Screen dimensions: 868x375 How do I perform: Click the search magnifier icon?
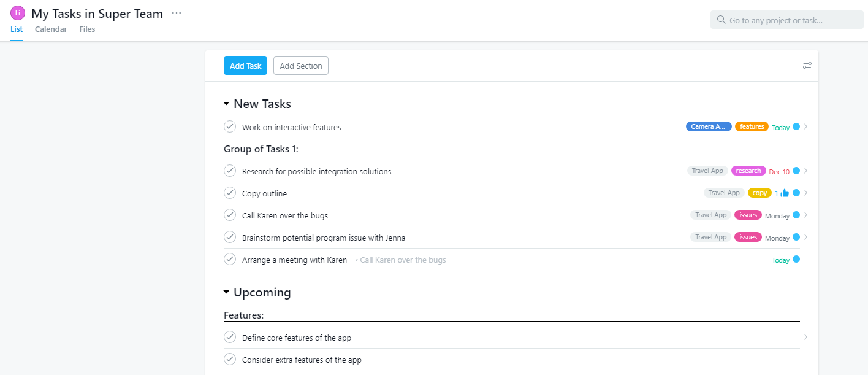tap(721, 20)
